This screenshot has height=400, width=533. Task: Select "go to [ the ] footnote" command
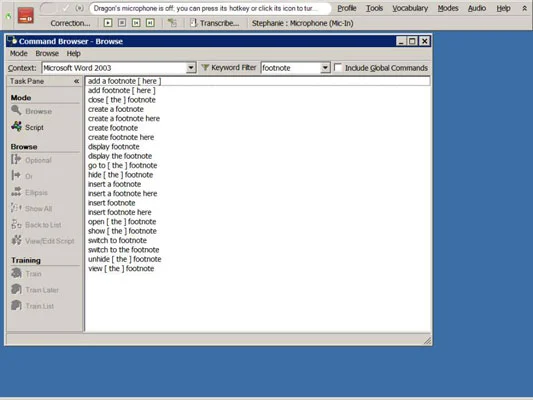[x=122, y=166]
